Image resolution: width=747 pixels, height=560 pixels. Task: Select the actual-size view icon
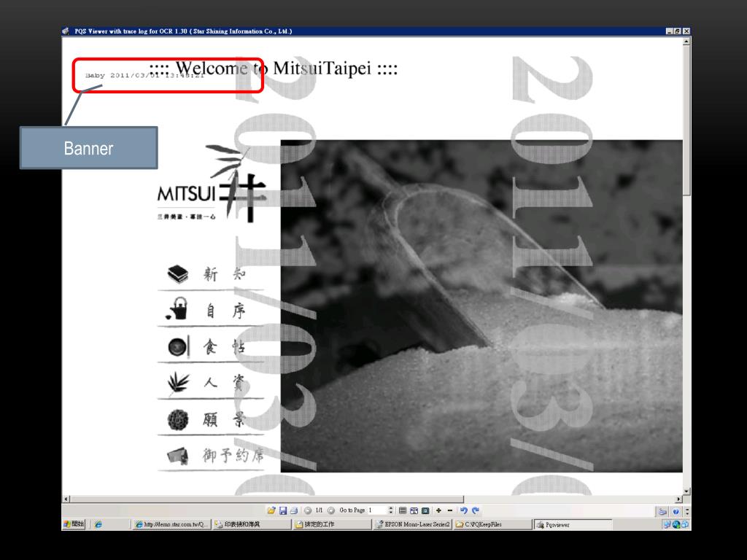click(425, 510)
